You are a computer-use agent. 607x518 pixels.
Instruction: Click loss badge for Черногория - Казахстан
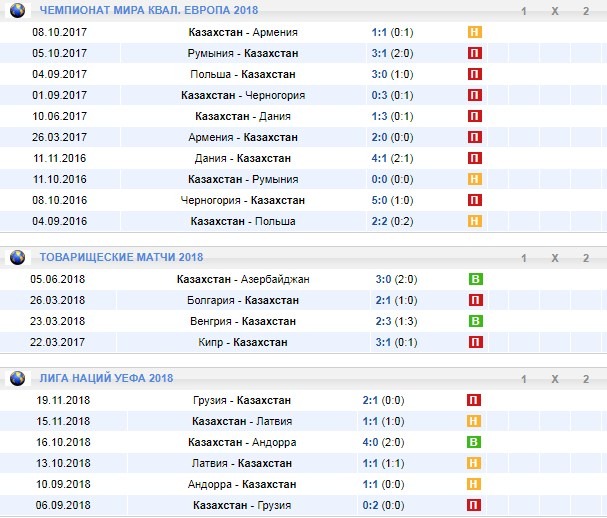(x=475, y=200)
